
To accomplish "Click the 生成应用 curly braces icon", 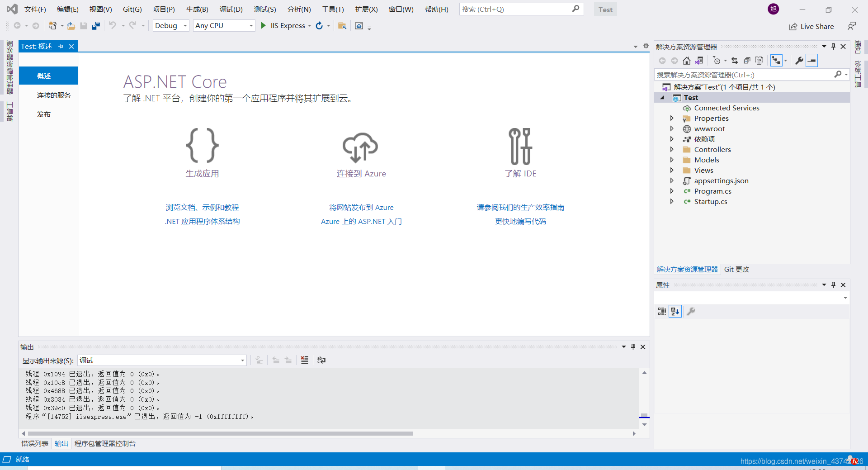I will 202,145.
